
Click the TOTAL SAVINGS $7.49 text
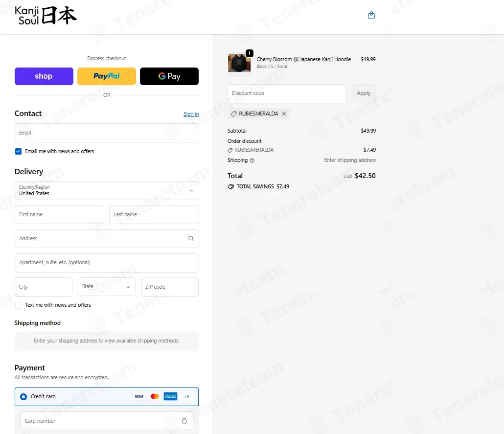[x=263, y=186]
